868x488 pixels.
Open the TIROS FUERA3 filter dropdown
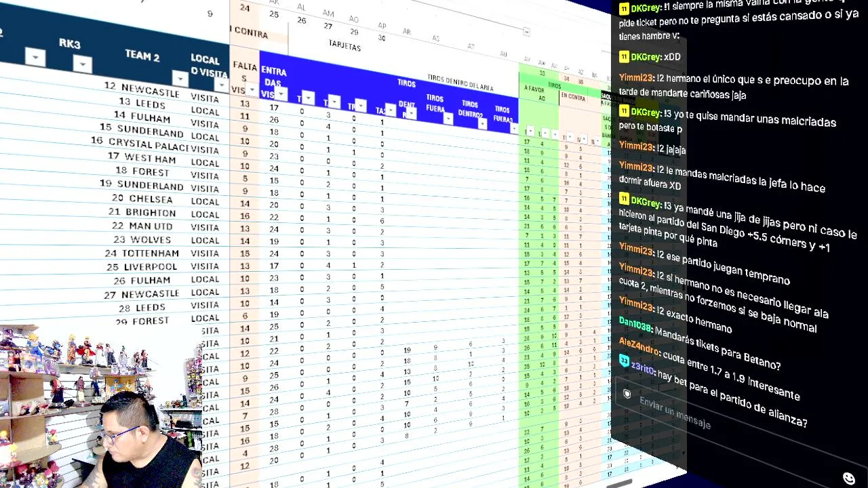coord(514,127)
